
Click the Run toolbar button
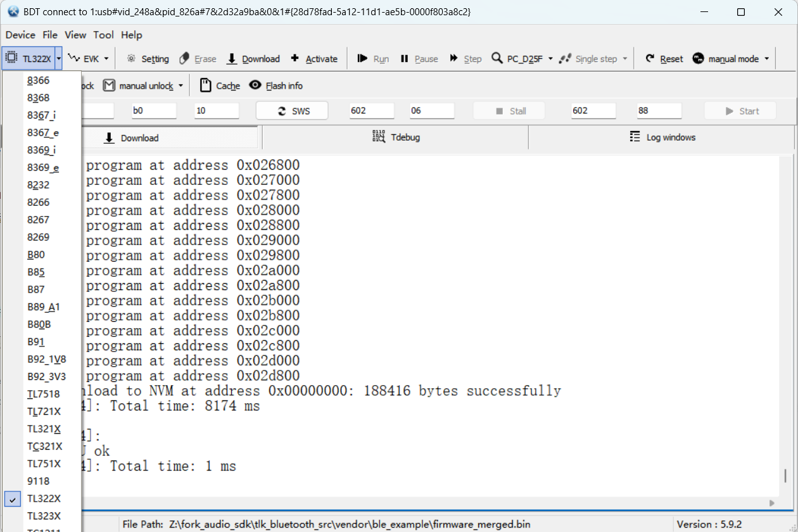coord(373,58)
